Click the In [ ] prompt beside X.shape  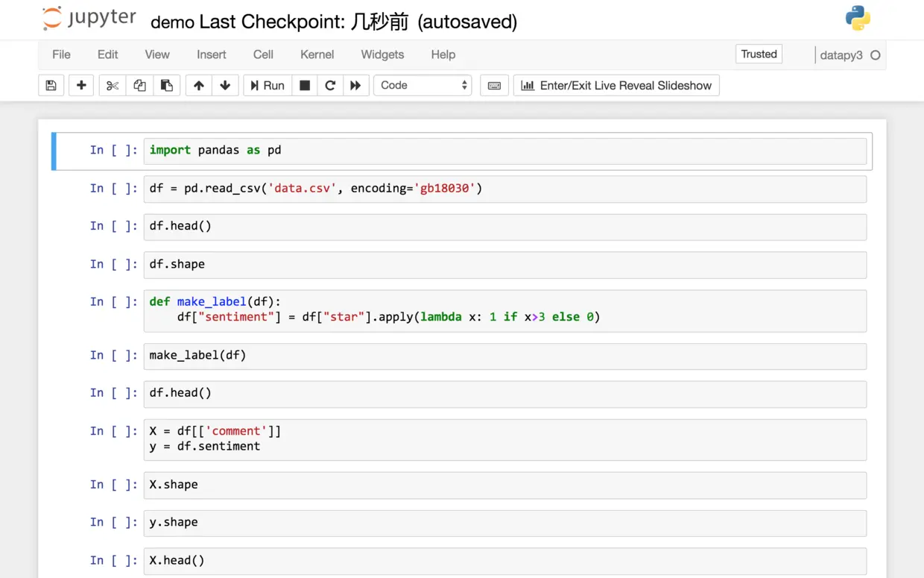pyautogui.click(x=113, y=484)
